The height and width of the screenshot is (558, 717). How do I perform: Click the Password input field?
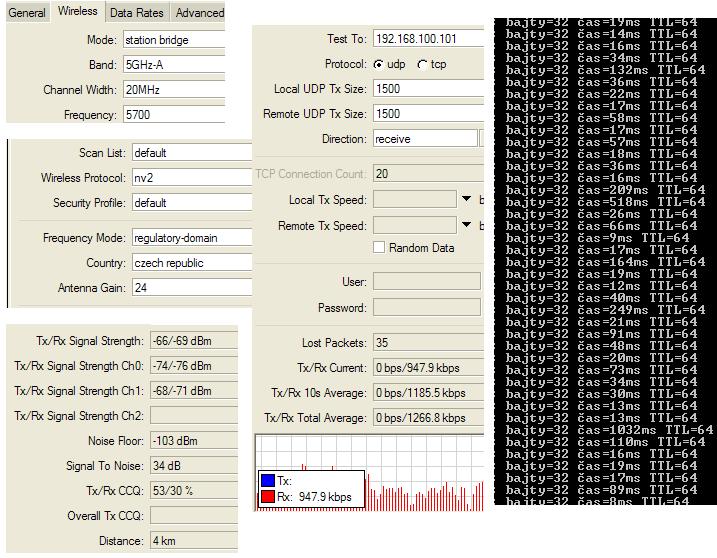tap(427, 307)
